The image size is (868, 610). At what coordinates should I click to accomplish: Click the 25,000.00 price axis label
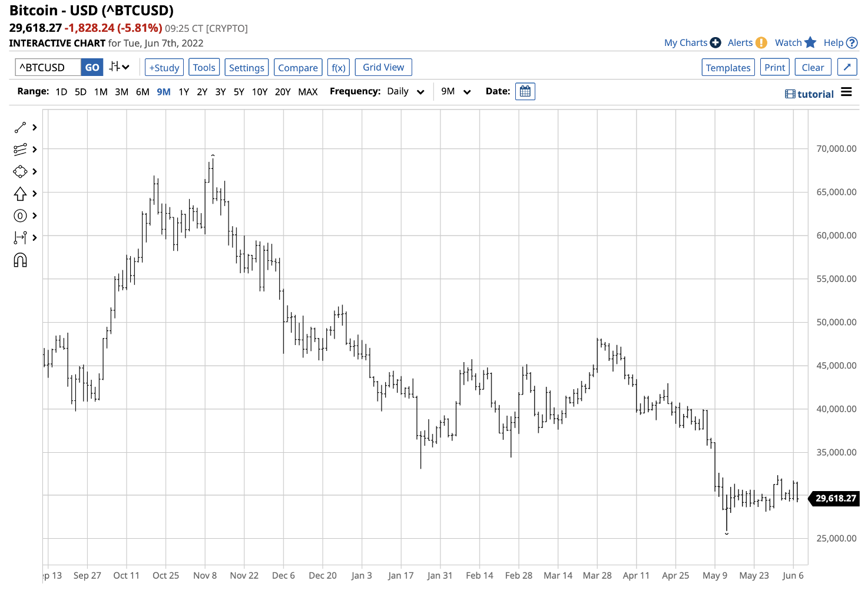pyautogui.click(x=836, y=538)
